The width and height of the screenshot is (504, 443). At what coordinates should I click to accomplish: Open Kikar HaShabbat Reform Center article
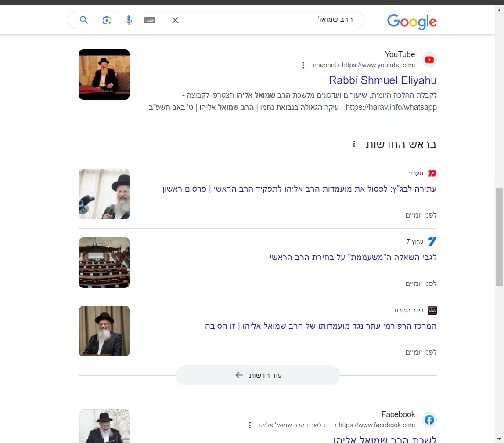[x=320, y=326]
